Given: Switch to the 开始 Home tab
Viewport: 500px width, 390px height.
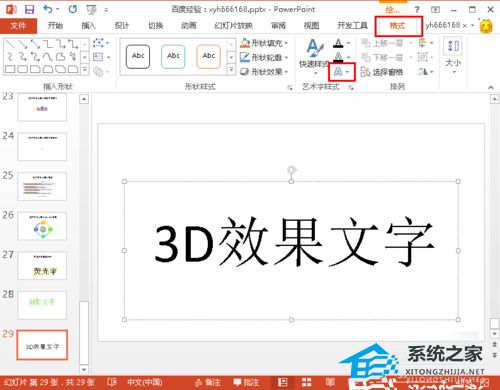Looking at the screenshot, I should tap(55, 26).
